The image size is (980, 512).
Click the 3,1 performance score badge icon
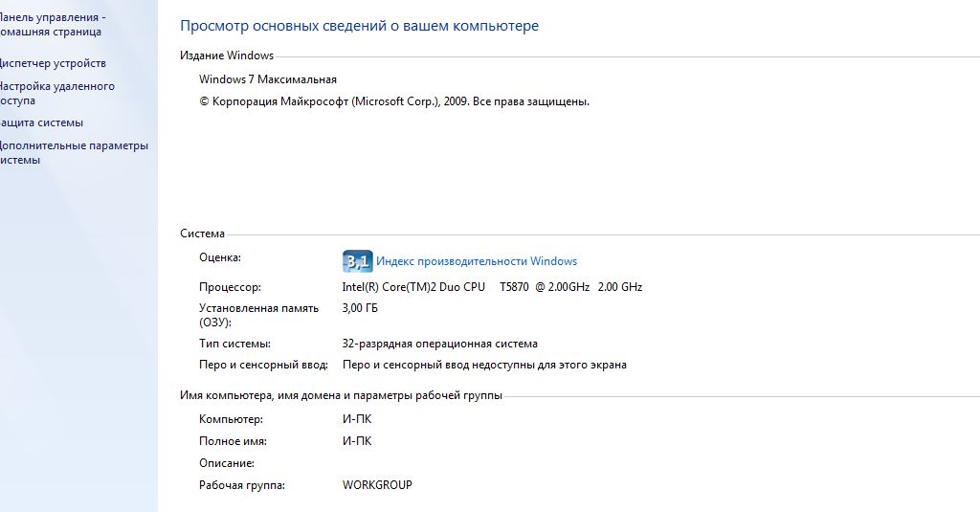[358, 261]
